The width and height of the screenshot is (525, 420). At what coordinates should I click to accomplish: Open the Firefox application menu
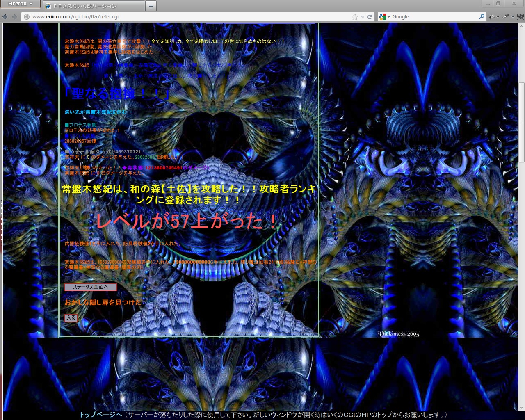click(20, 4)
